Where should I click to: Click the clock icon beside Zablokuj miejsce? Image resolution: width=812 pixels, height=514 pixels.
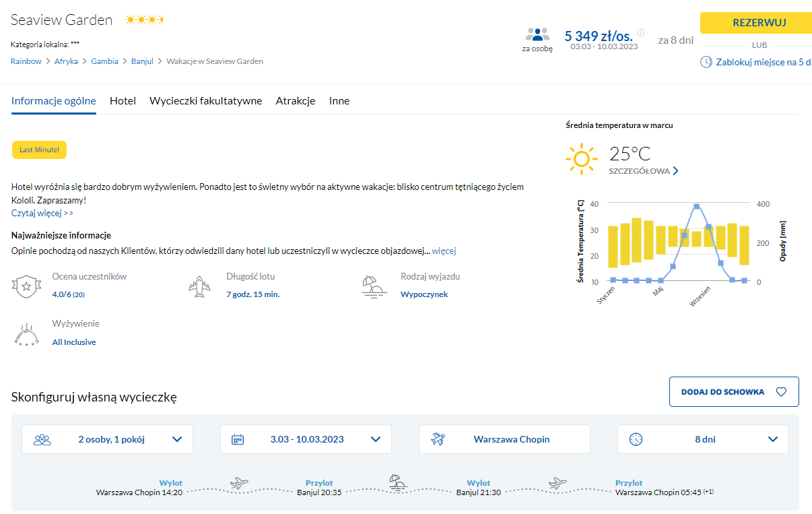[x=706, y=62]
